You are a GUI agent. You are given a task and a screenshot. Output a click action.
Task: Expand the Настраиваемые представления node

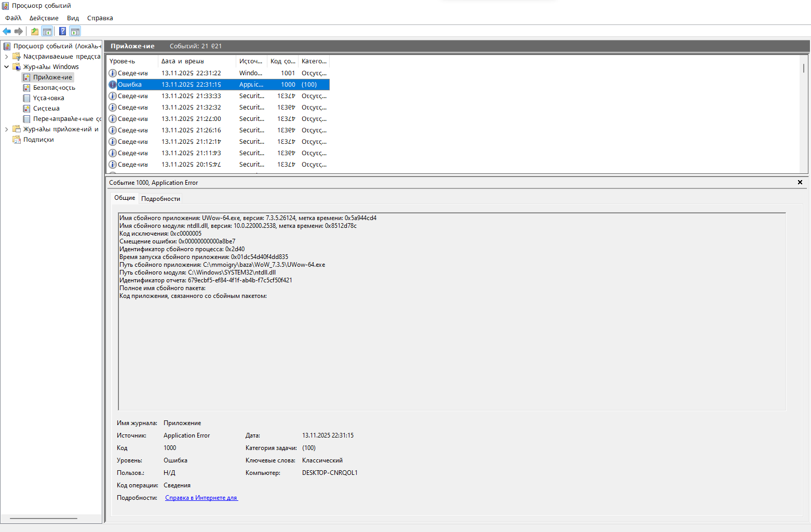[6, 57]
